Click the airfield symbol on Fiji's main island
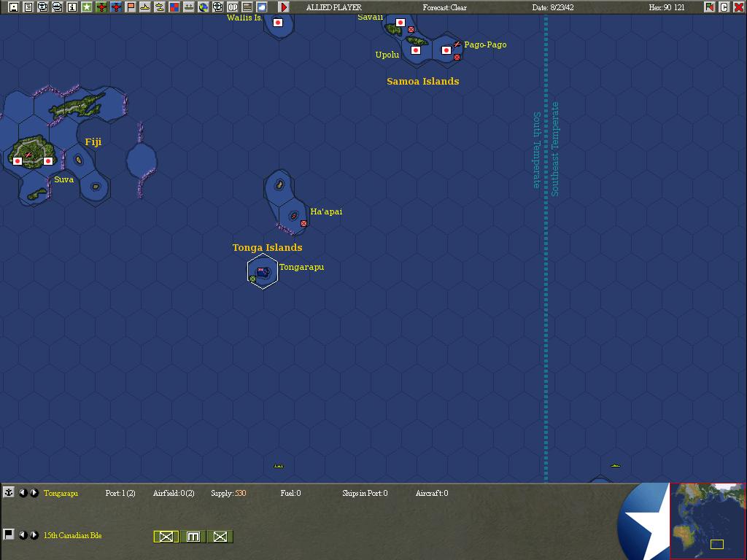The width and height of the screenshot is (747, 560). [x=28, y=155]
